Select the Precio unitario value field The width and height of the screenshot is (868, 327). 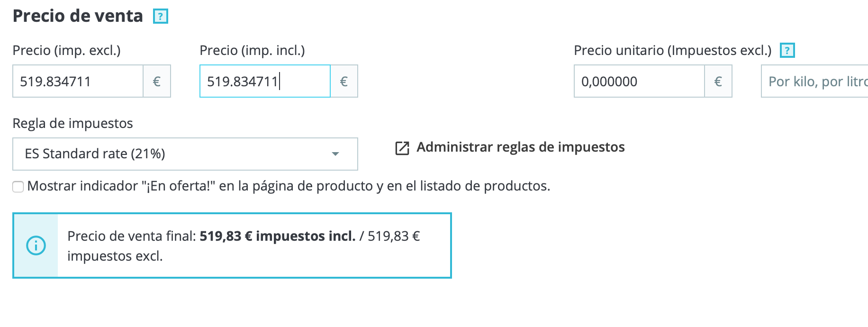tap(639, 82)
